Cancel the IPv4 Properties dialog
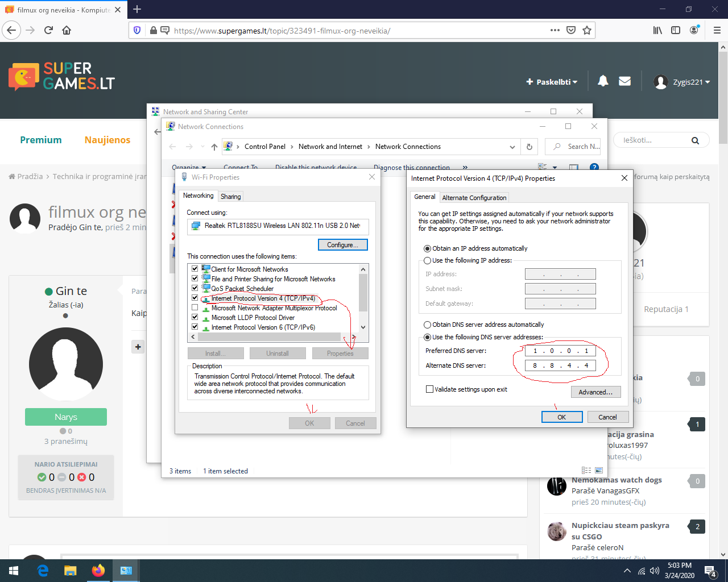The height and width of the screenshot is (582, 728). [607, 417]
